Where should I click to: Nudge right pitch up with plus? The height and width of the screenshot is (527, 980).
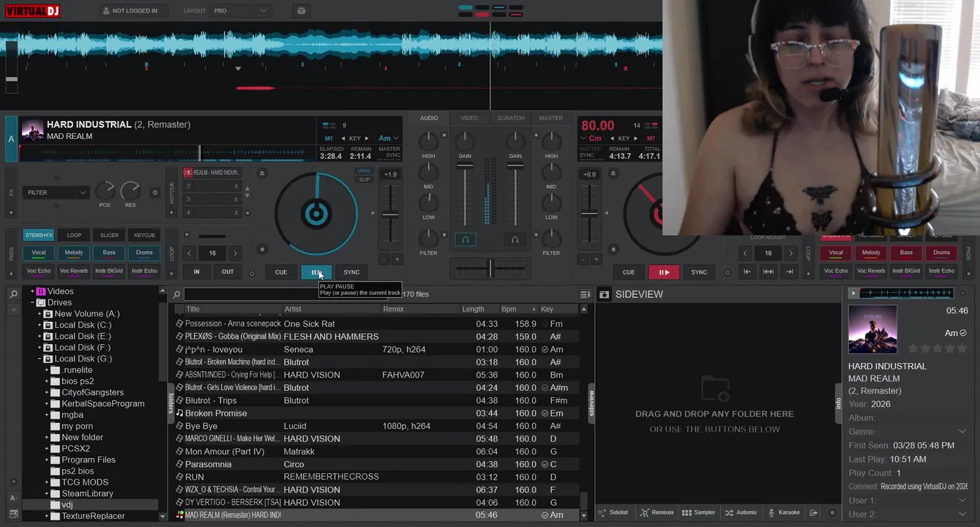click(x=596, y=259)
